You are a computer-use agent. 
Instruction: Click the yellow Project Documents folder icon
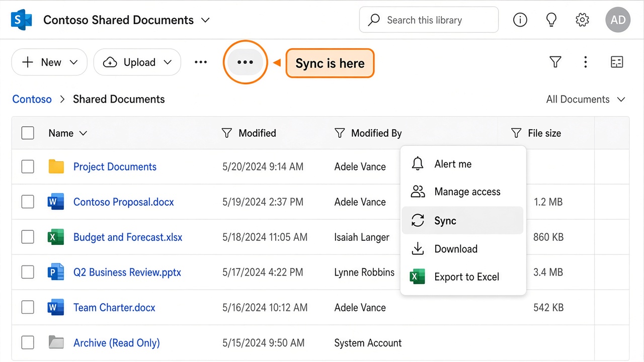[56, 166]
